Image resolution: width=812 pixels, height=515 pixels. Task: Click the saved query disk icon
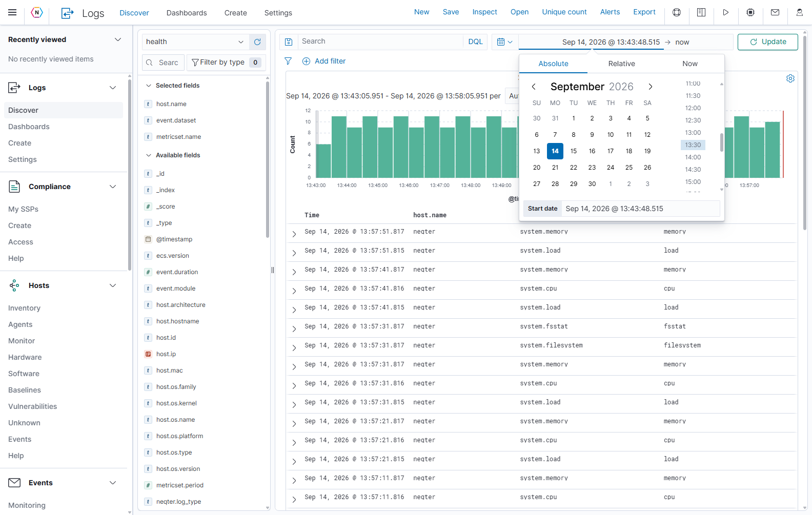point(289,42)
